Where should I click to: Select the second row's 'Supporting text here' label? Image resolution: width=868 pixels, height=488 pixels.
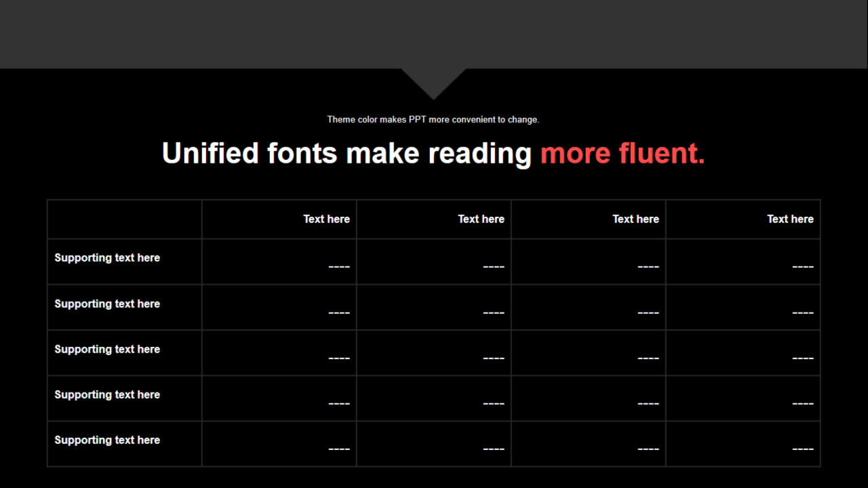click(x=107, y=304)
